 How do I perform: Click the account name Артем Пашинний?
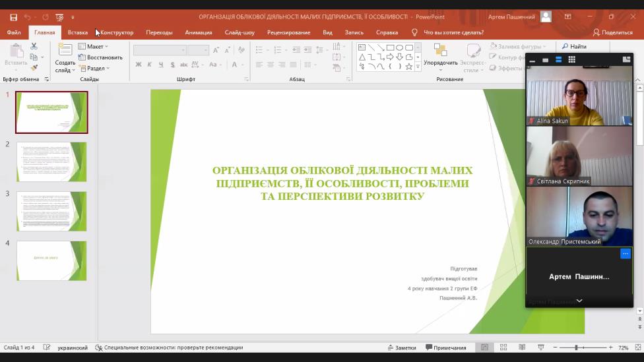click(x=511, y=17)
